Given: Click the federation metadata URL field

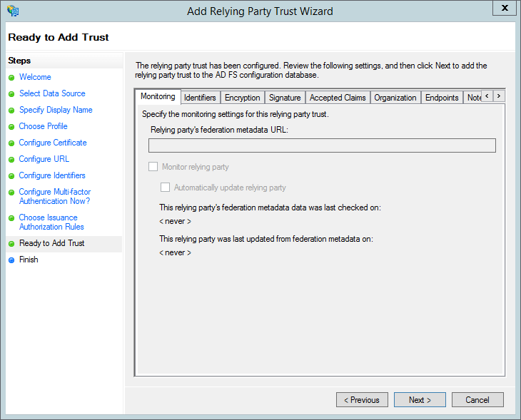Looking at the screenshot, I should pos(322,145).
